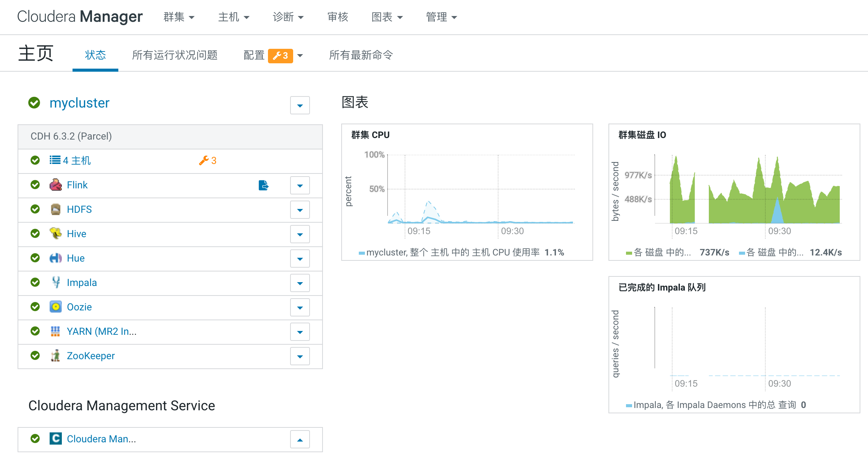Screen dimensions: 868x469
Task: Click the green health status icon beside mycluster
Action: [34, 103]
